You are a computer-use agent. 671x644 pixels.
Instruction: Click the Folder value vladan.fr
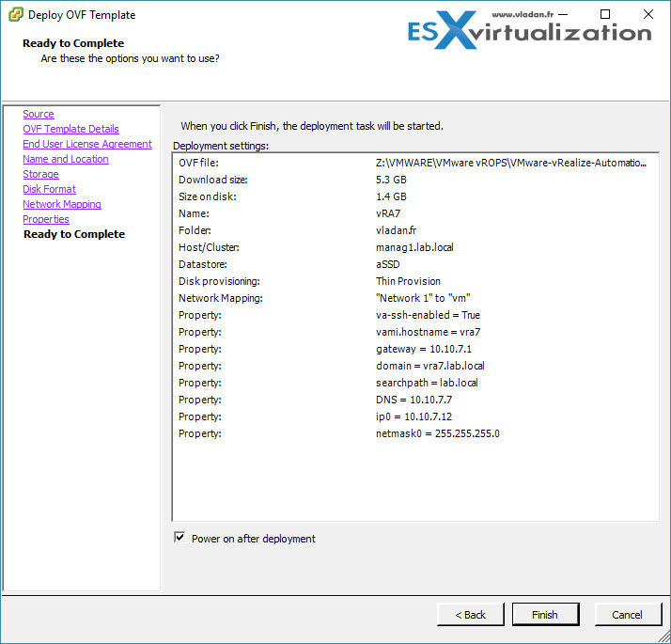pyautogui.click(x=397, y=230)
